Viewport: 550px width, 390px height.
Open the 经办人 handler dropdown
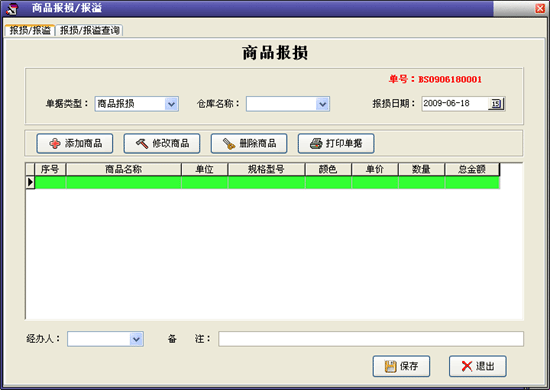(136, 339)
